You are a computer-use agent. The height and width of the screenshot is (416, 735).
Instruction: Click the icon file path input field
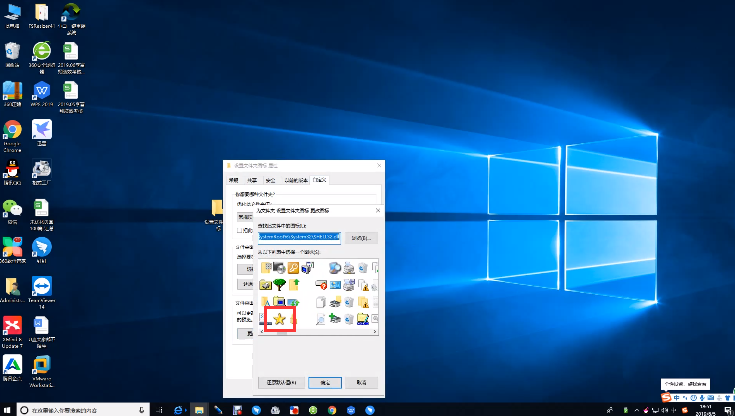point(300,238)
